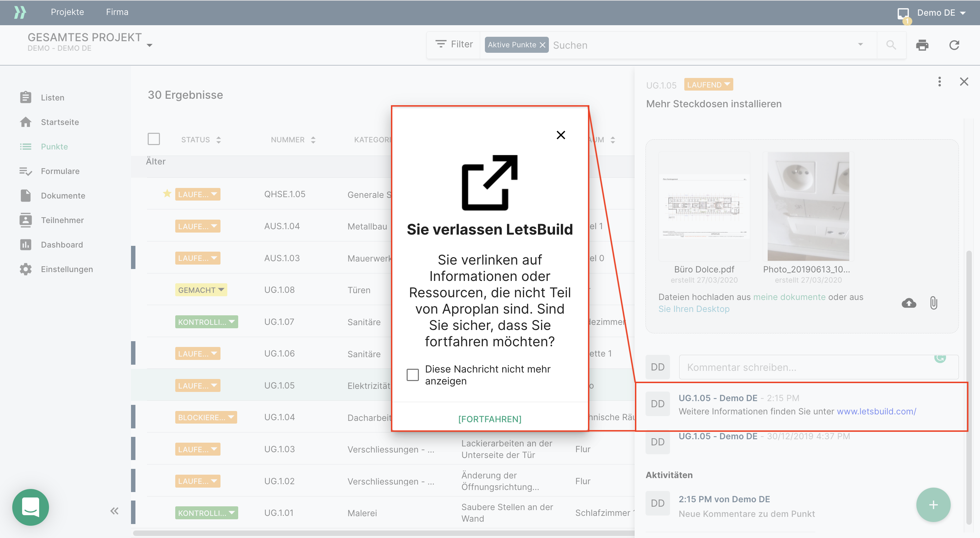Open the notifications icon
This screenshot has height=538, width=980.
pyautogui.click(x=903, y=14)
